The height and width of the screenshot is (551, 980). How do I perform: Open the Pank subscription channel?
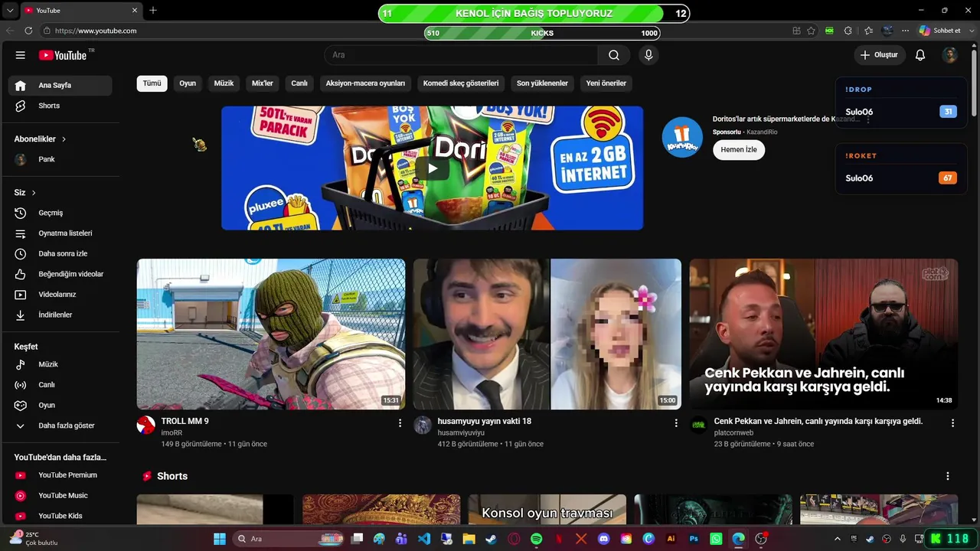pyautogui.click(x=60, y=159)
